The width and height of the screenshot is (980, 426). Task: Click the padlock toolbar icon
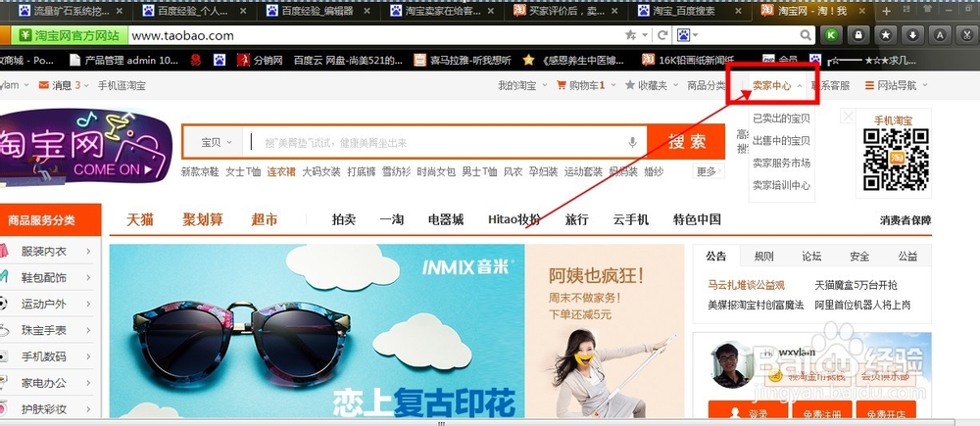[x=858, y=35]
